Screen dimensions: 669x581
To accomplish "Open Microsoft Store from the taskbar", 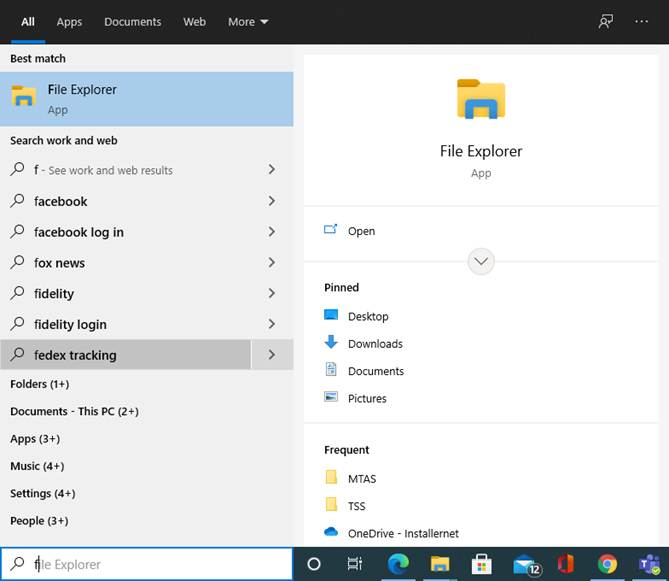I will pyautogui.click(x=481, y=564).
